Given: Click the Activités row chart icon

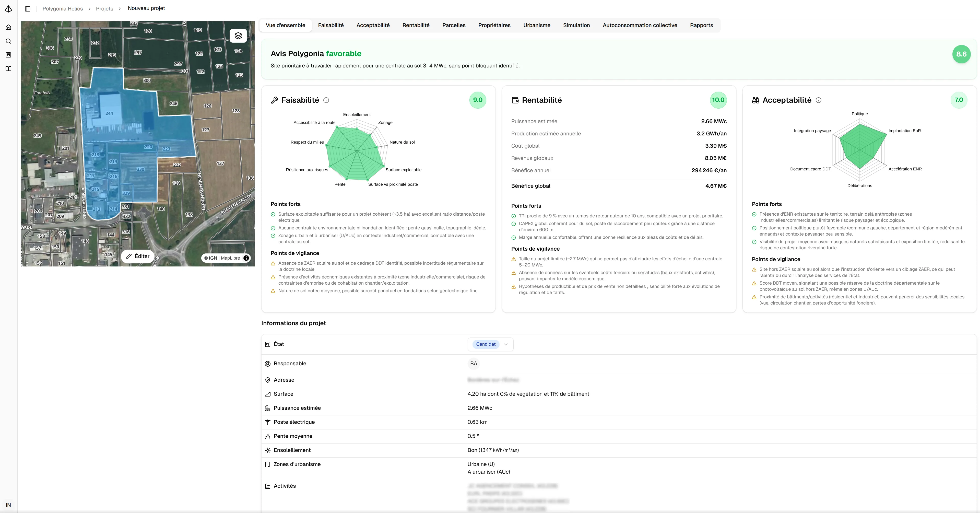Looking at the screenshot, I should (267, 486).
